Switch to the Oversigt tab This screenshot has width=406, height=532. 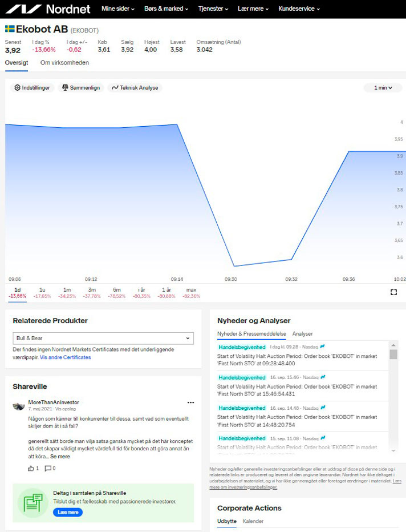pyautogui.click(x=17, y=63)
